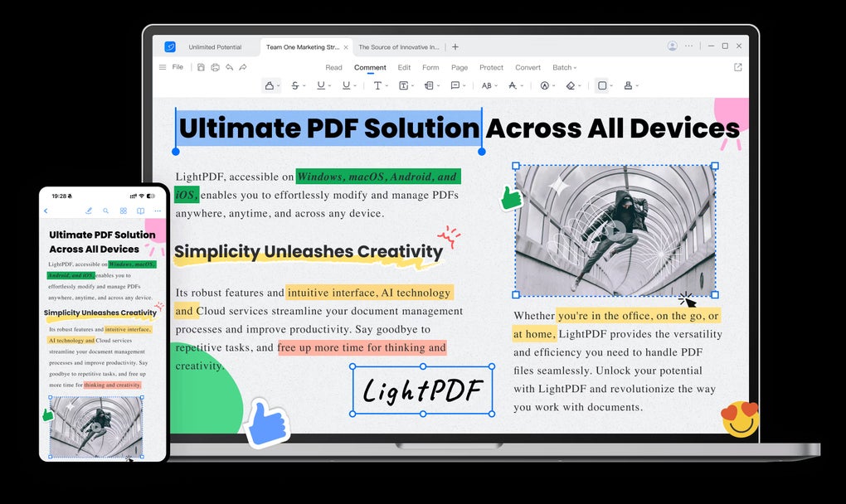Click the Print icon
The width and height of the screenshot is (846, 504).
pos(216,67)
